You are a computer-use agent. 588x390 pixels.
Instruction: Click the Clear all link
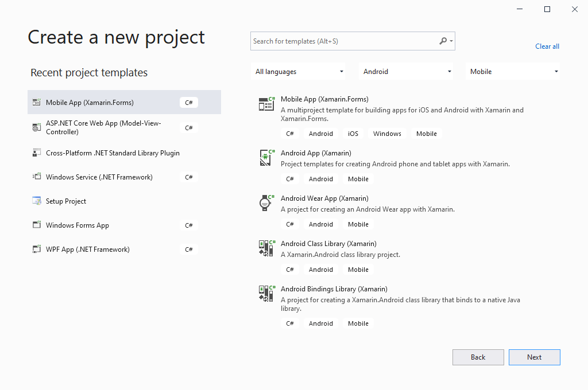coord(547,46)
